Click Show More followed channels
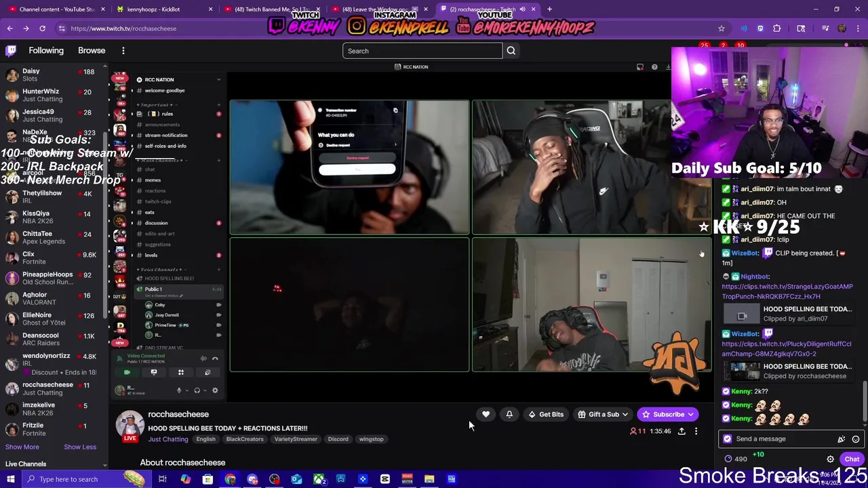The image size is (868, 488). click(x=22, y=447)
